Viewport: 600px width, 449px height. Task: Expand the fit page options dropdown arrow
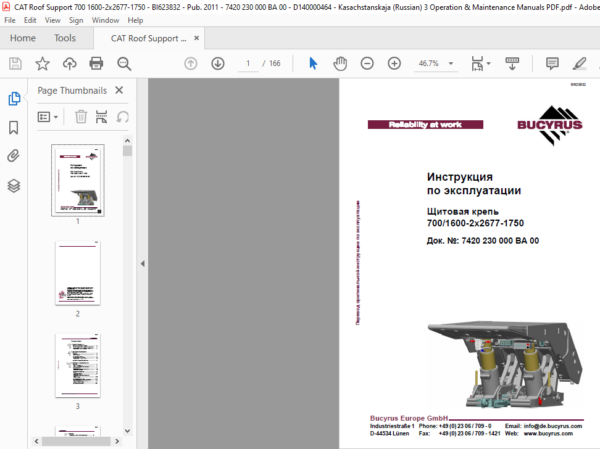click(488, 64)
